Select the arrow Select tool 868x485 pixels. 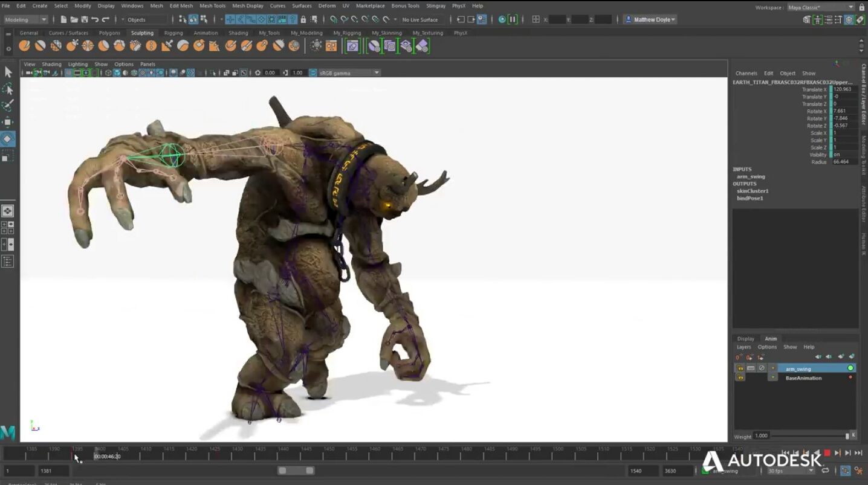tap(8, 72)
